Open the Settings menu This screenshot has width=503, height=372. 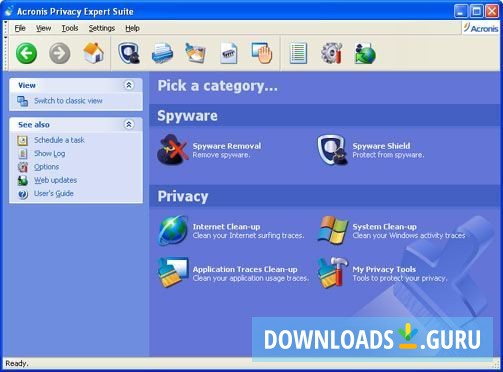pos(102,28)
